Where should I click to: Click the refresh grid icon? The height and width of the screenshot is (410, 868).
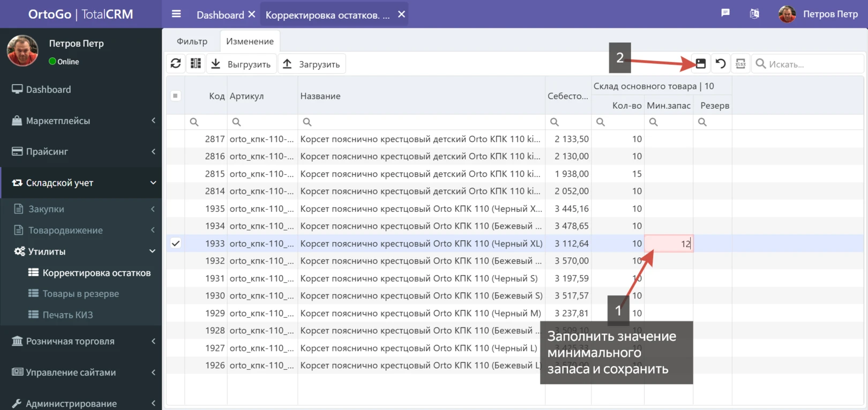coord(176,64)
